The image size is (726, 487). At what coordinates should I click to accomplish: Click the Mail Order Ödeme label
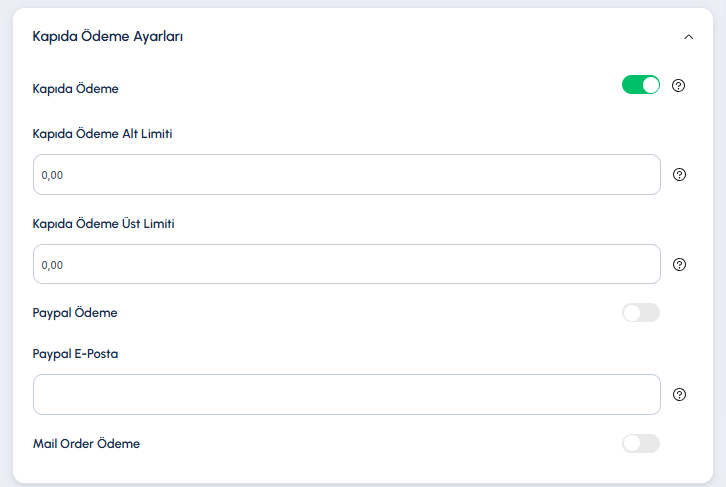86,443
